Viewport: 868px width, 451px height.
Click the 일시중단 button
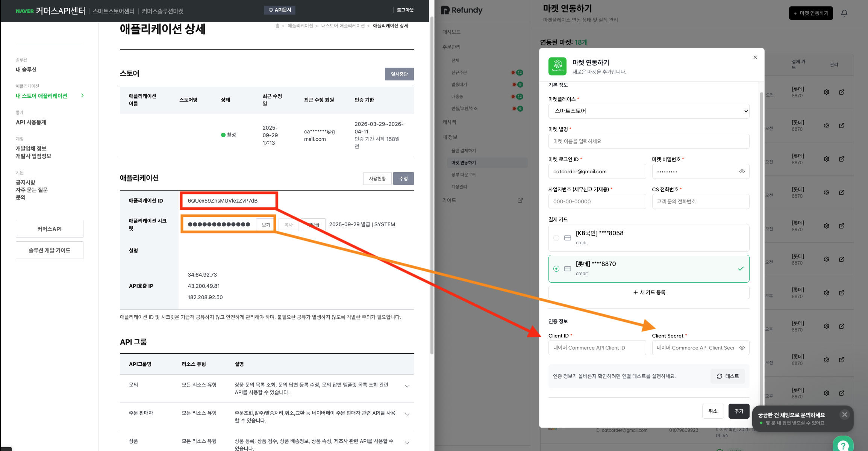click(399, 74)
